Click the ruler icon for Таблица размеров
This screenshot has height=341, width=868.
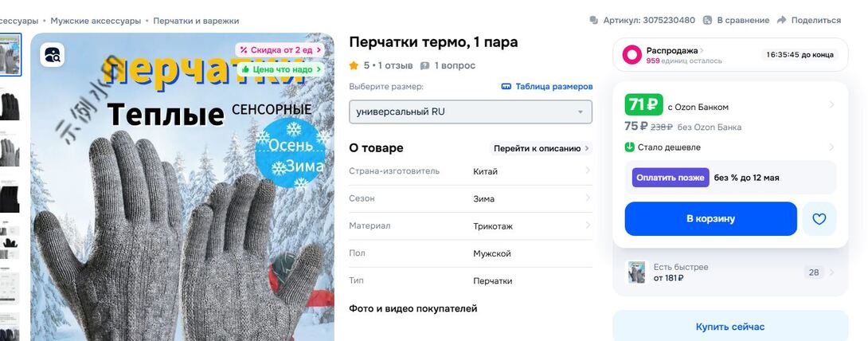[506, 87]
